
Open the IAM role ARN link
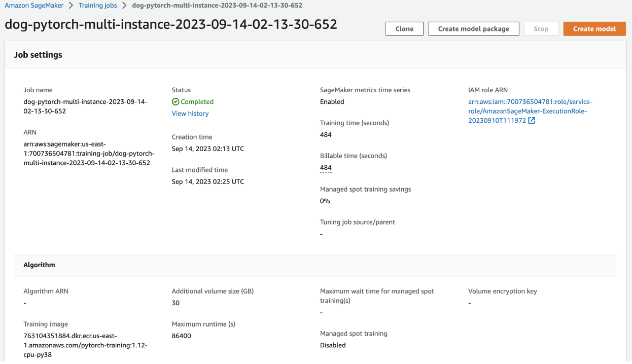point(530,111)
